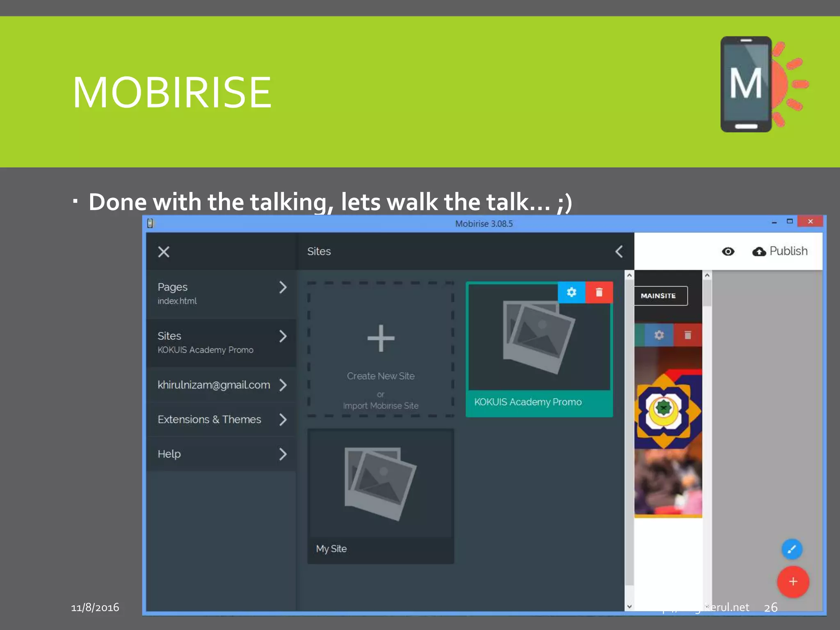
Task: Expand the Pages row chevron
Action: point(283,287)
